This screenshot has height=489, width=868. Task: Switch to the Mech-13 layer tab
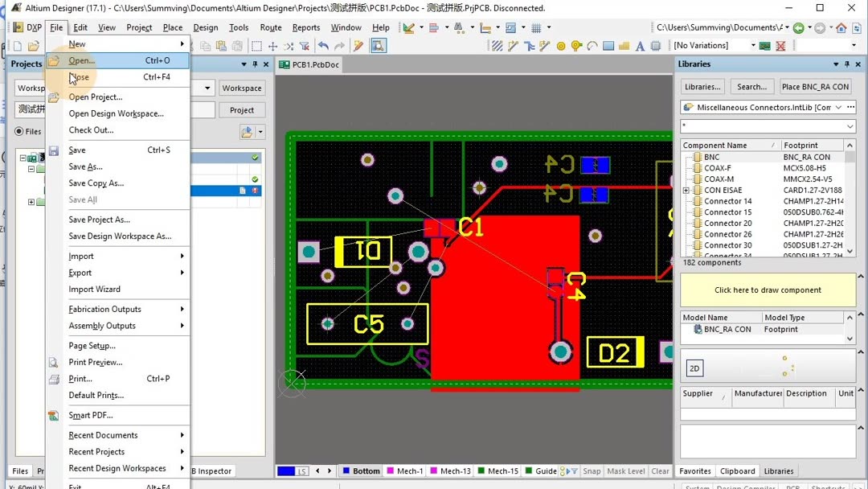(x=451, y=471)
